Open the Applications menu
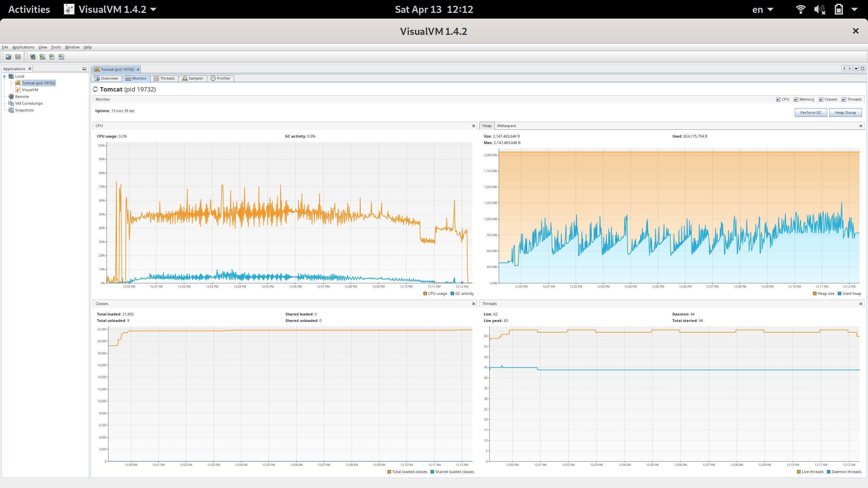This screenshot has width=868, height=488. (23, 47)
